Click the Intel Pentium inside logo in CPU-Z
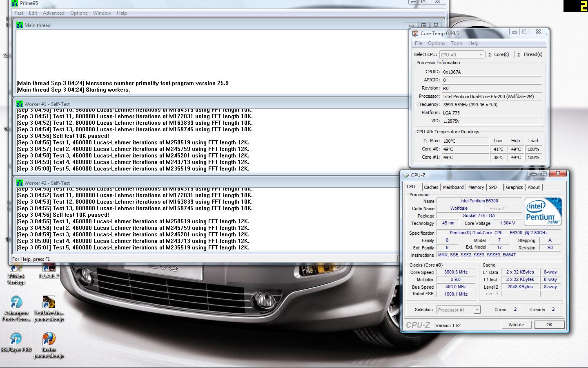This screenshot has height=368, width=588. coord(542,212)
